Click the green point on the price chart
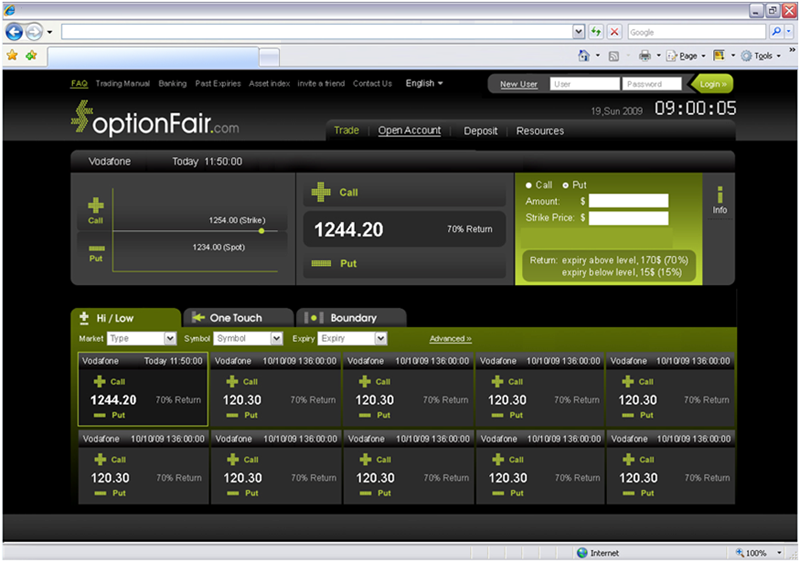Image resolution: width=800 pixels, height=561 pixels. [x=261, y=231]
